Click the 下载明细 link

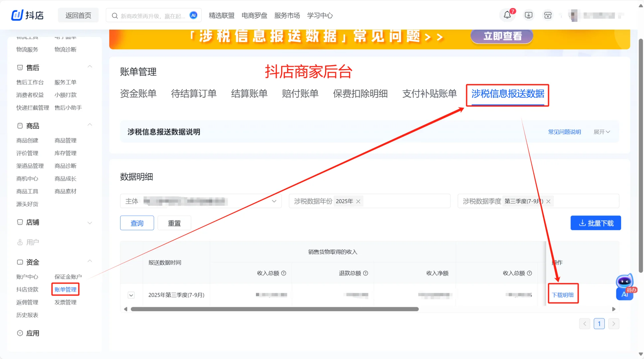(x=563, y=295)
